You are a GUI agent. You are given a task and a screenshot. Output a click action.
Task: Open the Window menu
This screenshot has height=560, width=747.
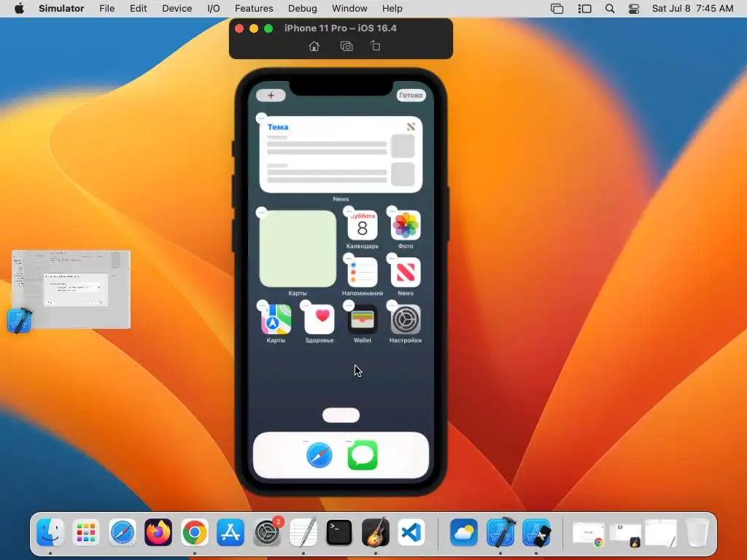[x=349, y=9]
